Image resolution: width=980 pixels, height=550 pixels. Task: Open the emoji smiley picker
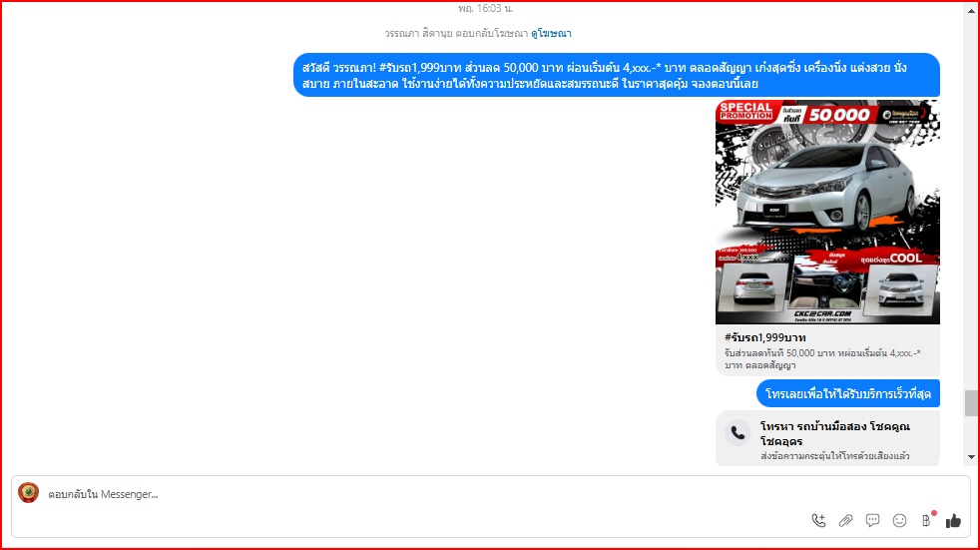899,520
